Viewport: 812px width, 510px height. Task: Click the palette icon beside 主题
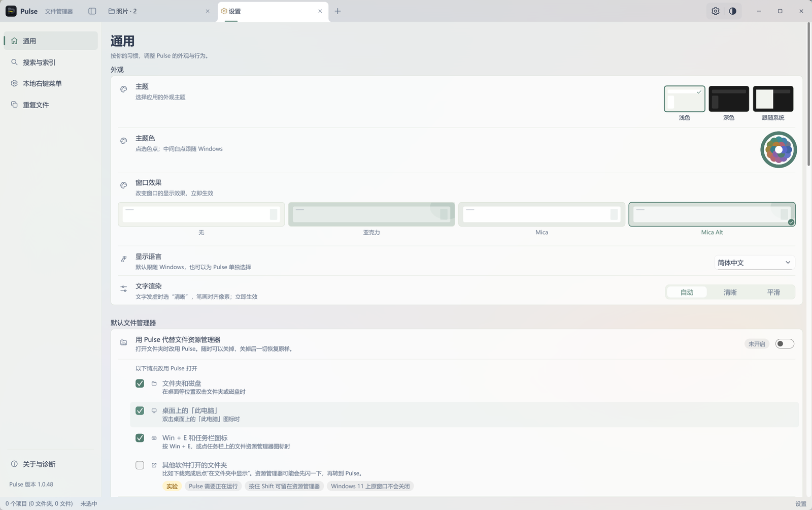pyautogui.click(x=123, y=89)
